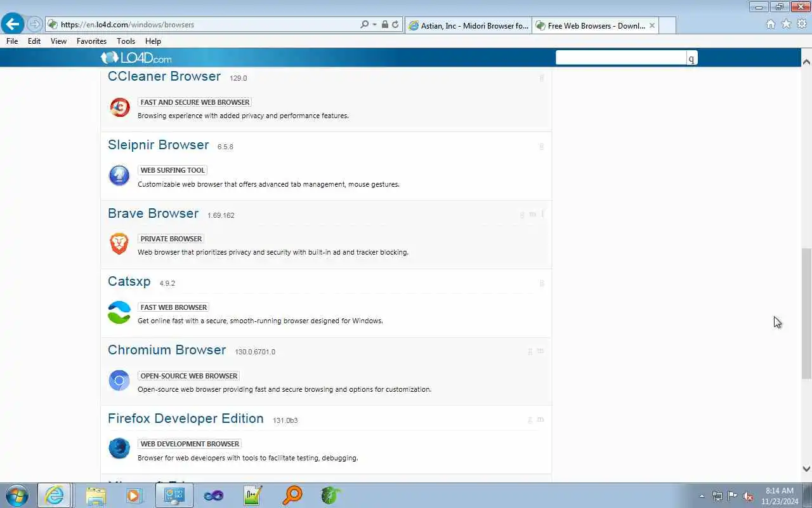Click the Catsxp app icon
Image resolution: width=812 pixels, height=508 pixels.
[x=119, y=312]
